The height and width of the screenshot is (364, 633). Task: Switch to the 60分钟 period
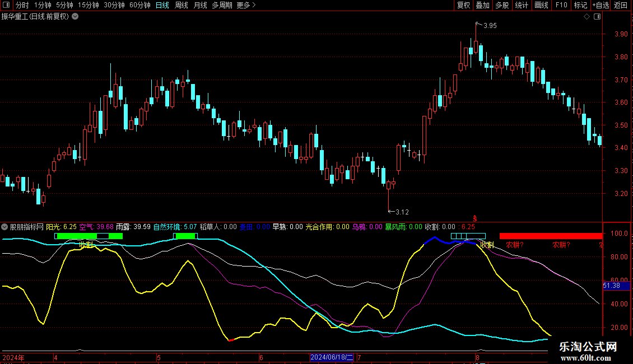pyautogui.click(x=139, y=6)
